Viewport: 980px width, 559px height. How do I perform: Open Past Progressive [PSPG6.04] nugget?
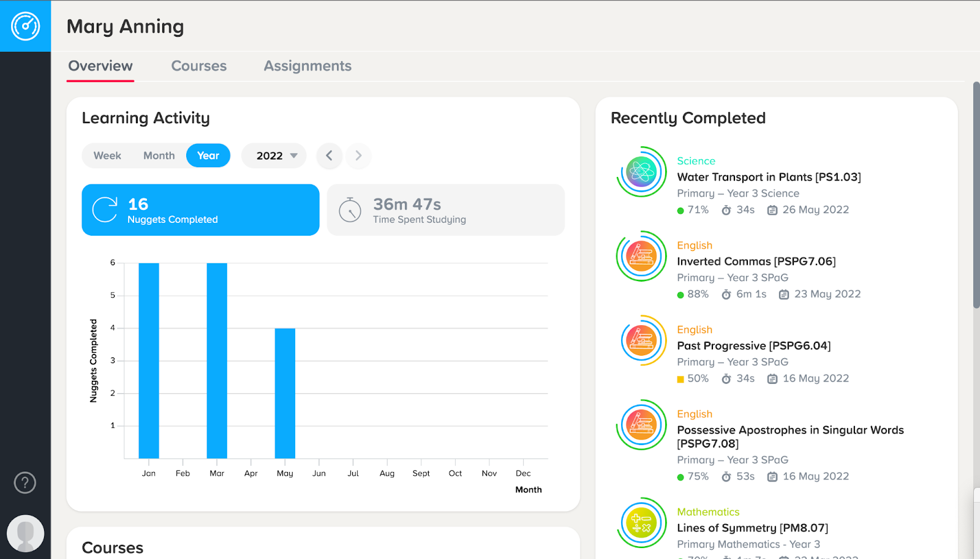(753, 346)
